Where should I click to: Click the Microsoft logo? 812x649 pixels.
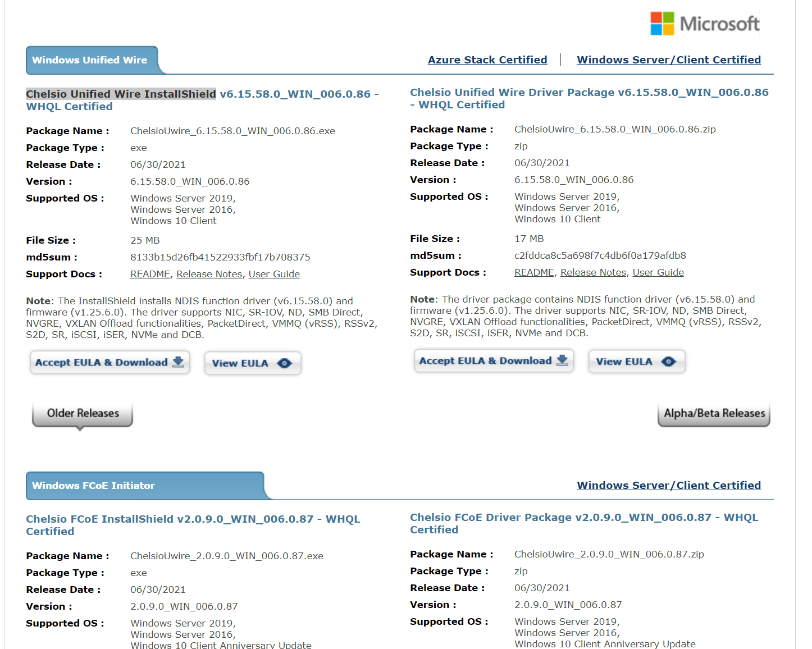tap(705, 24)
